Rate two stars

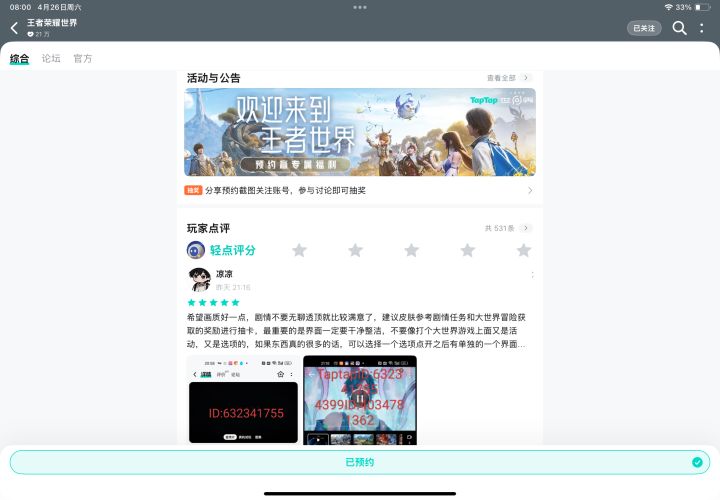click(x=355, y=250)
